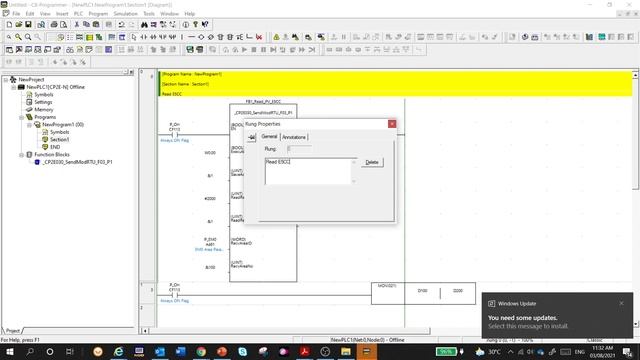Cut selection with the scissors icon
The height and width of the screenshot is (360, 640).
point(76,24)
